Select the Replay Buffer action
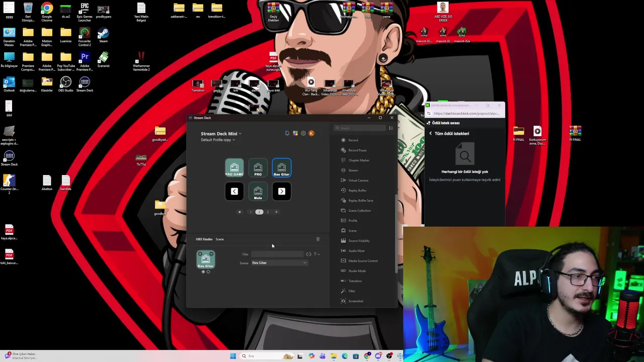Screen dimensions: 644x362 [x=354, y=191]
